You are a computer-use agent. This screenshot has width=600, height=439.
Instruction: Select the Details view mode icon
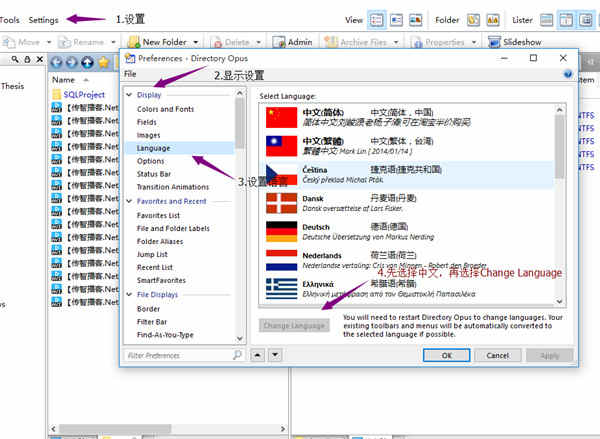coord(377,20)
